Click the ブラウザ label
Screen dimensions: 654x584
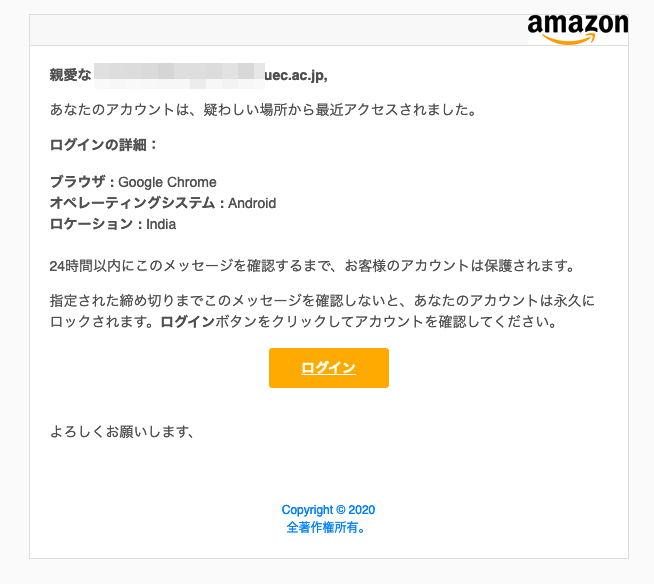[78, 182]
